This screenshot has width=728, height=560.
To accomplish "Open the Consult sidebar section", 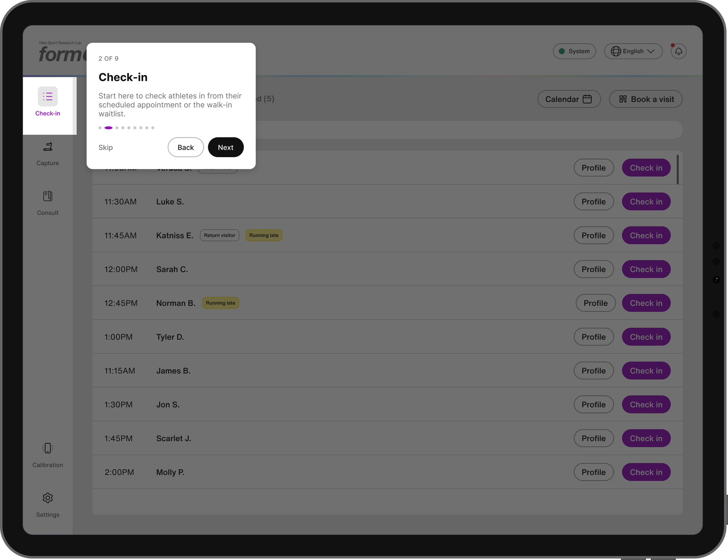I will point(48,203).
